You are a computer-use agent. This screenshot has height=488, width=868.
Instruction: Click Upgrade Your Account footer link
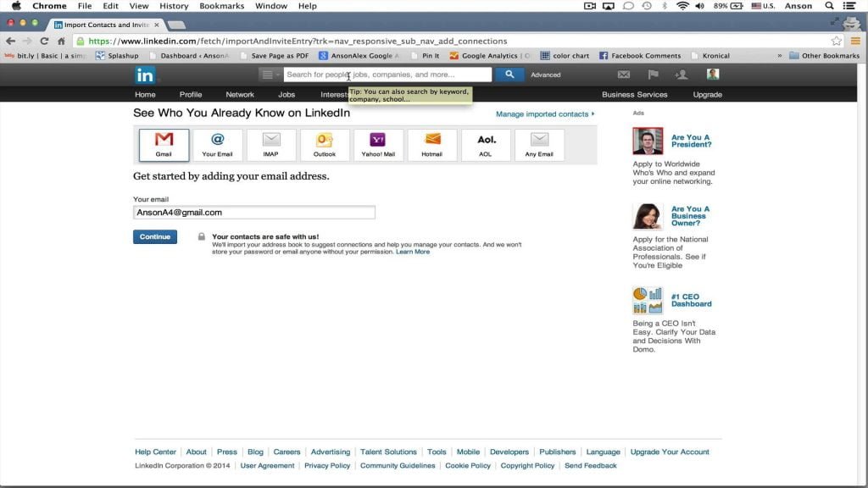(670, 452)
